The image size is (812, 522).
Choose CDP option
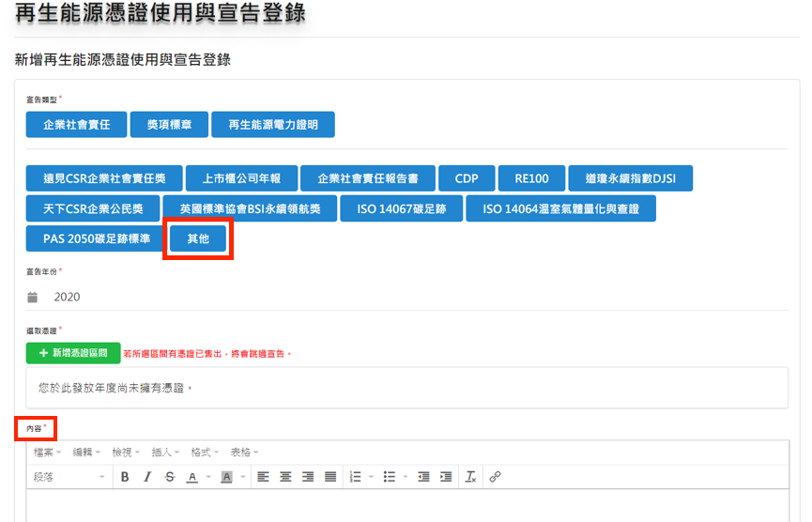click(x=467, y=178)
